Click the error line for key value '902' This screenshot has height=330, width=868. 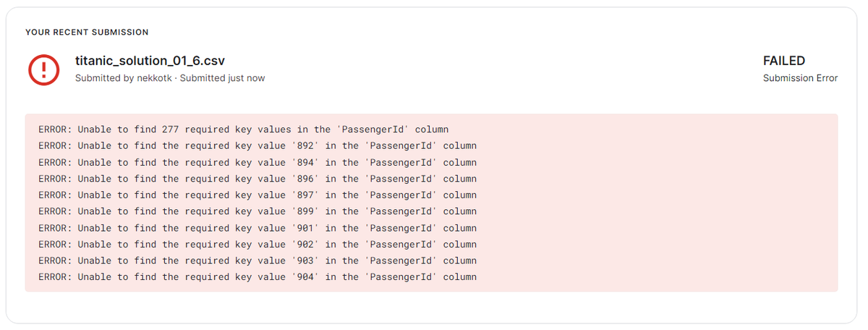point(258,245)
